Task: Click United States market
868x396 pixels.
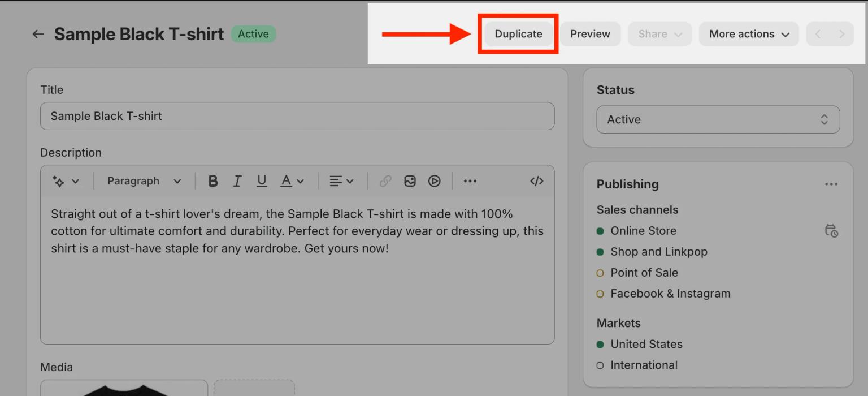Action: pos(646,344)
